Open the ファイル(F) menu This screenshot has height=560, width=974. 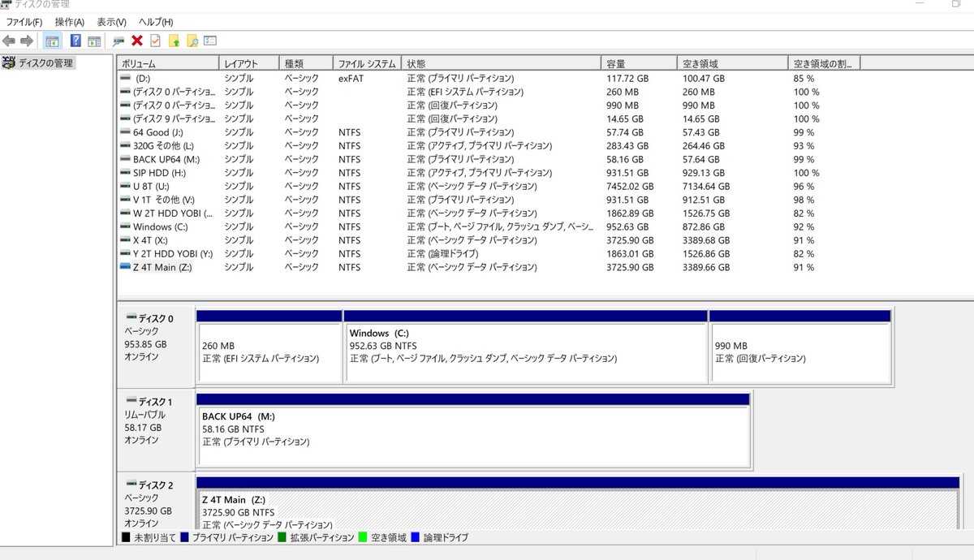pos(24,22)
